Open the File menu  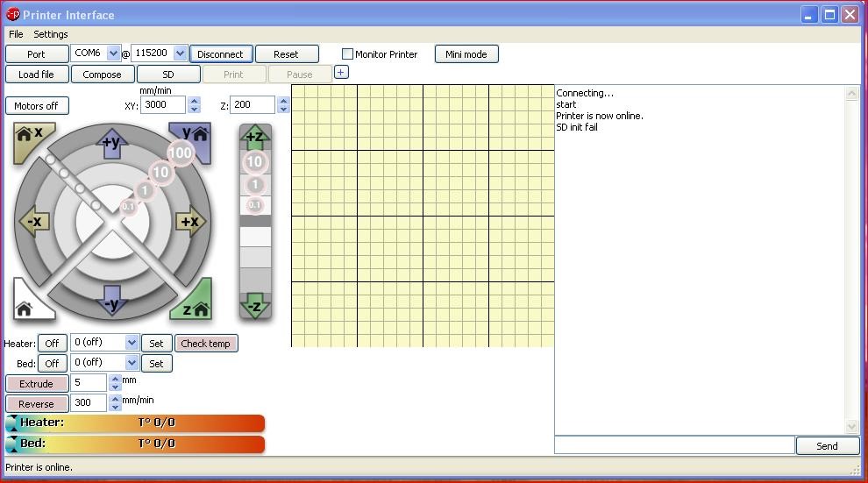tap(16, 34)
